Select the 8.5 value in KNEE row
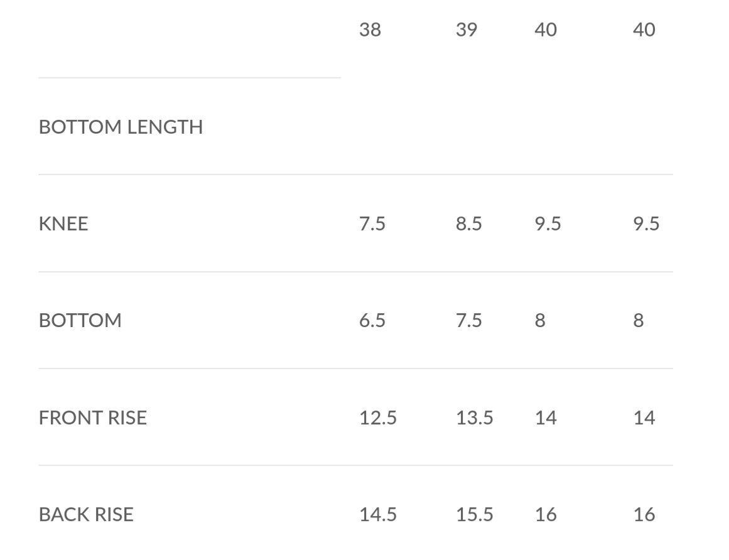 pos(468,223)
